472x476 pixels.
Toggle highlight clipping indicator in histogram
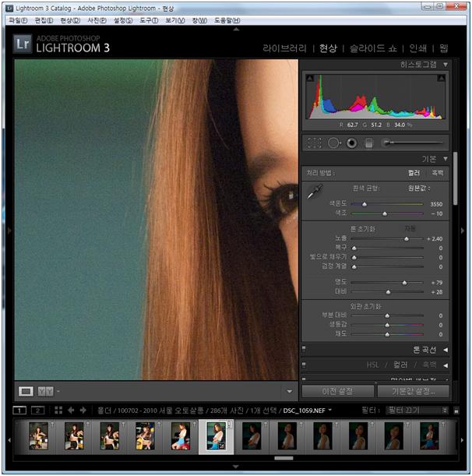coord(442,79)
